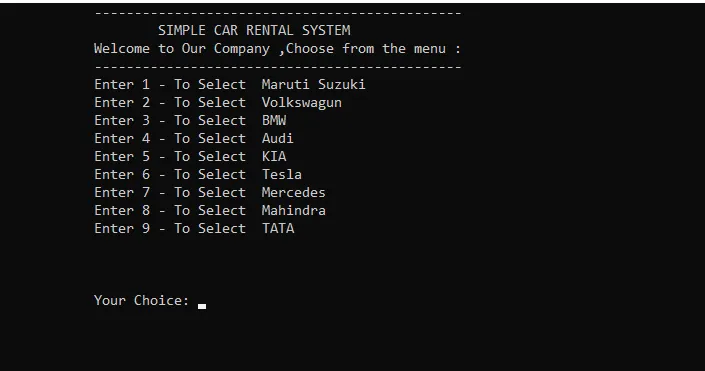
Task: Click the blinking cursor after Your Choice
Action: [202, 306]
